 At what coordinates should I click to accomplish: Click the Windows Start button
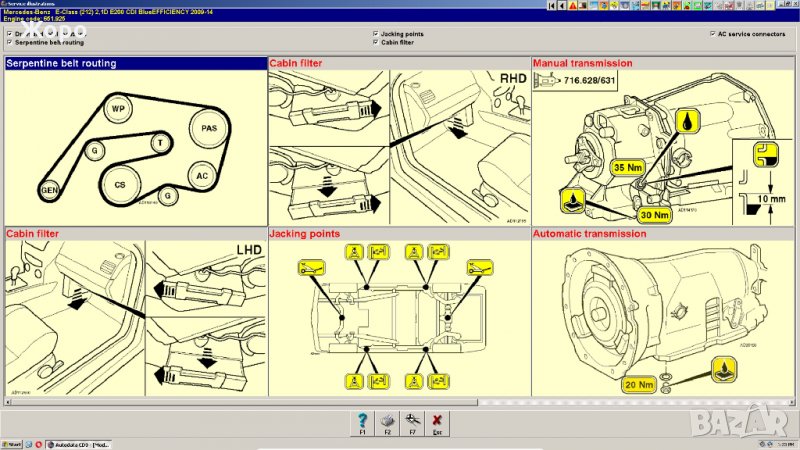tap(11, 442)
